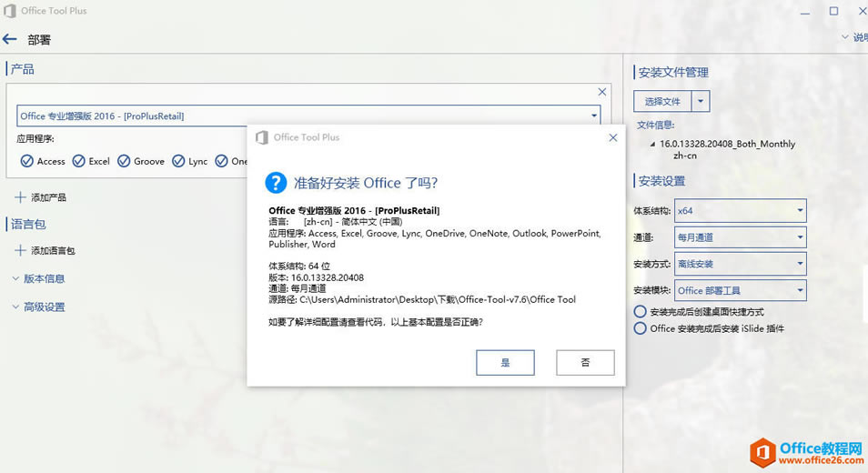The image size is (868, 473).
Task: Open the arrow next to 选择文件
Action: tap(701, 101)
